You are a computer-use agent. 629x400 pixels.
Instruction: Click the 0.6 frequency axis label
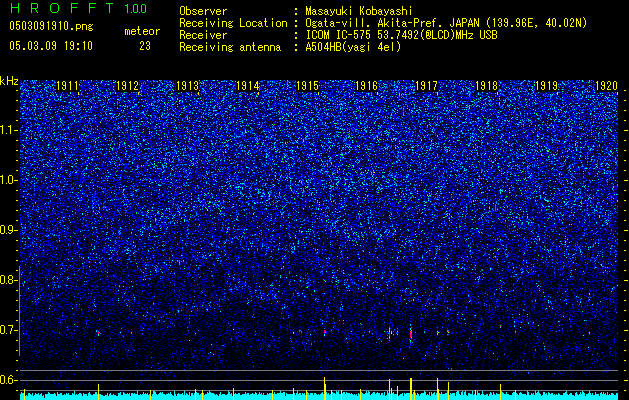[x=8, y=380]
